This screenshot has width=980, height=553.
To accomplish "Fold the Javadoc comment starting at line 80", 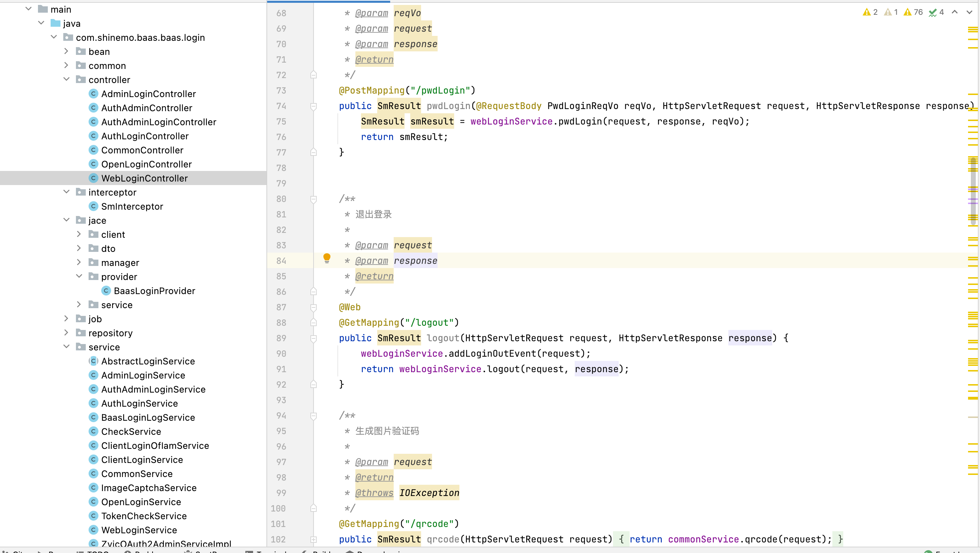I will (314, 199).
